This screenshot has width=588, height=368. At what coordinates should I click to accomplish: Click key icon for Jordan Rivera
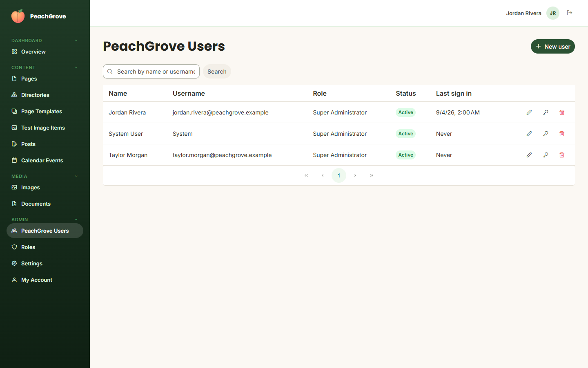point(546,112)
